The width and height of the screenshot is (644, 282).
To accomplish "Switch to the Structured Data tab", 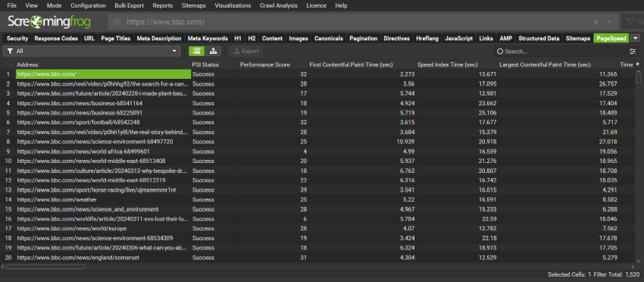I will [x=539, y=38].
